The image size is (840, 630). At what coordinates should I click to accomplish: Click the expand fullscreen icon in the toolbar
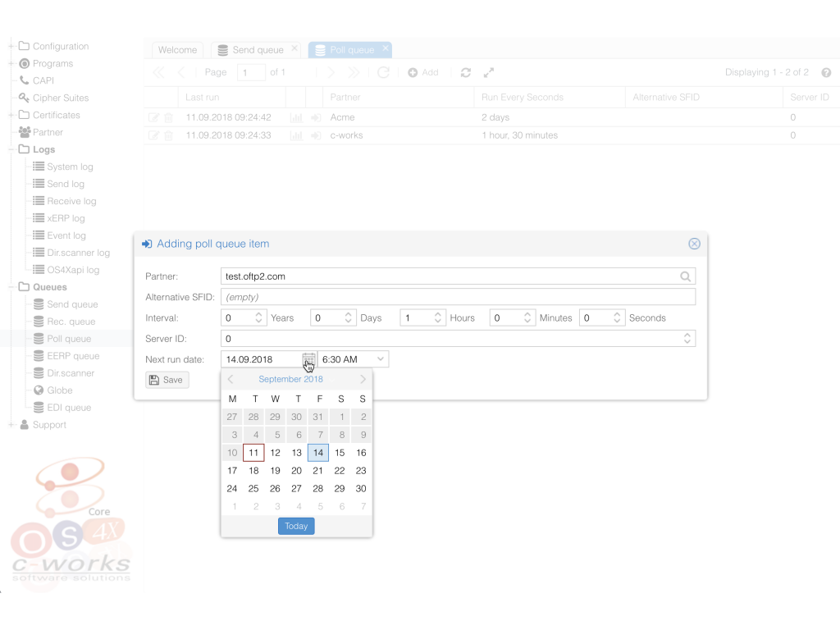pos(489,73)
